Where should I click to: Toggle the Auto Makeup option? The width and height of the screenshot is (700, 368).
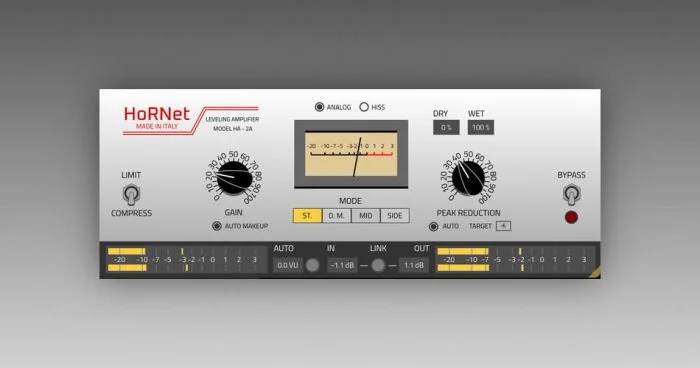click(217, 226)
